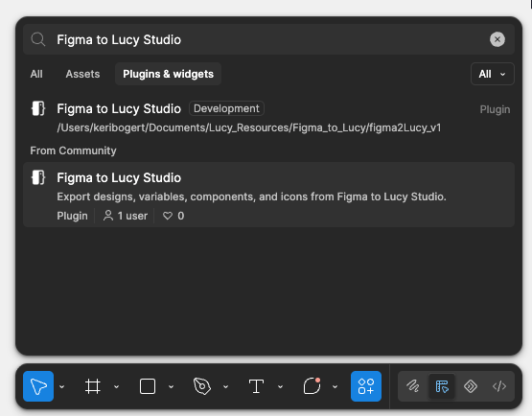Switch to the All tab
The image size is (532, 416).
[36, 74]
